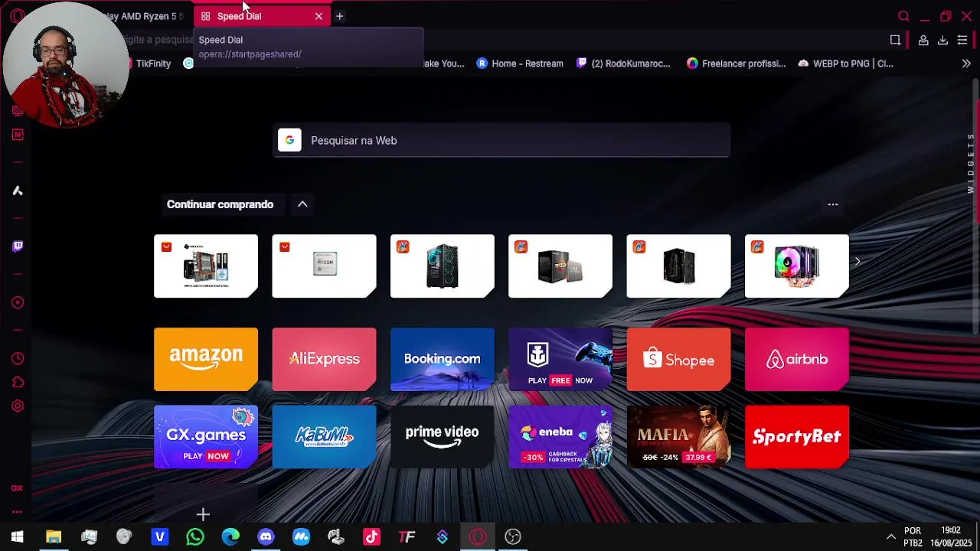Open Windows Start menu

[x=17, y=536]
